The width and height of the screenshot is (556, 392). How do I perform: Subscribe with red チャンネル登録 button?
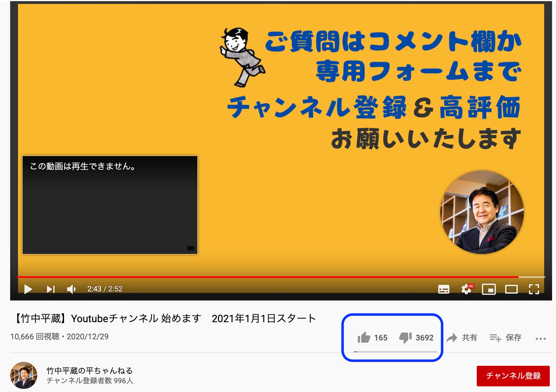(x=513, y=376)
